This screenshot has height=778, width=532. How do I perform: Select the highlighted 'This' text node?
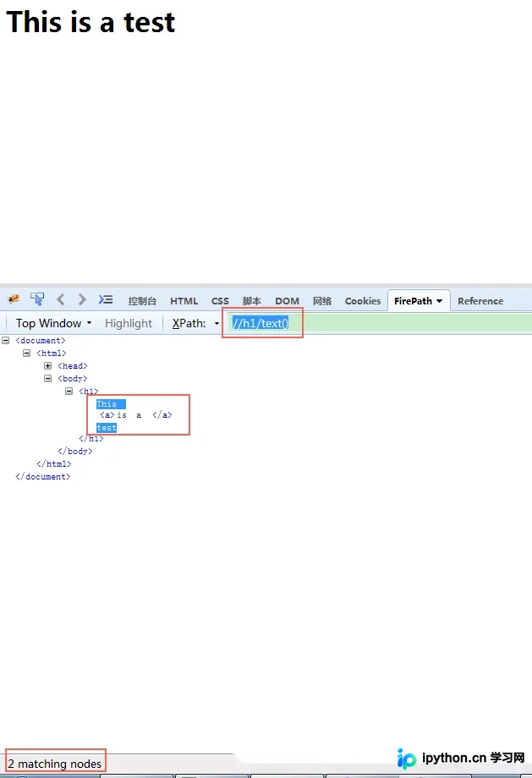[x=111, y=404]
